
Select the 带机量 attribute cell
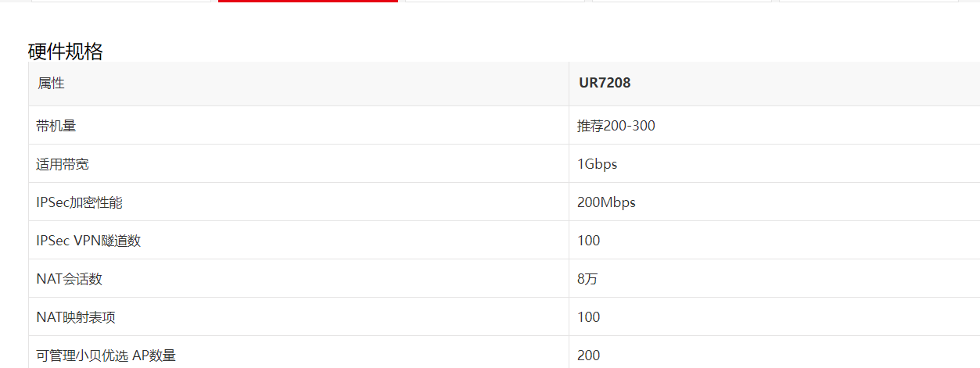[x=56, y=126]
